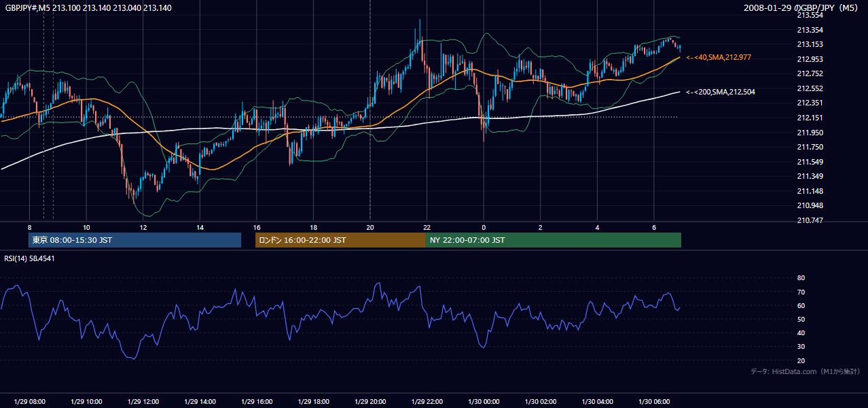Click price axis label 210.747
The image size is (868, 408).
click(810, 220)
